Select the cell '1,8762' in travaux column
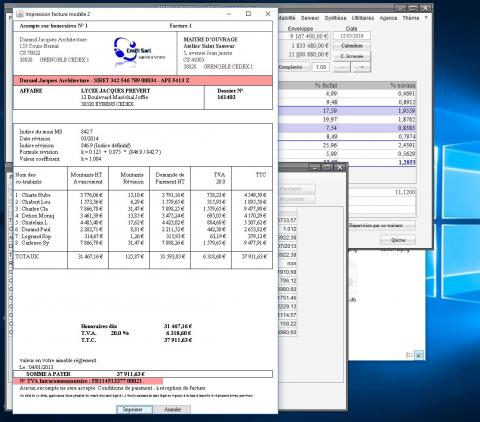Screen dimensions: 480x422 coord(377,119)
